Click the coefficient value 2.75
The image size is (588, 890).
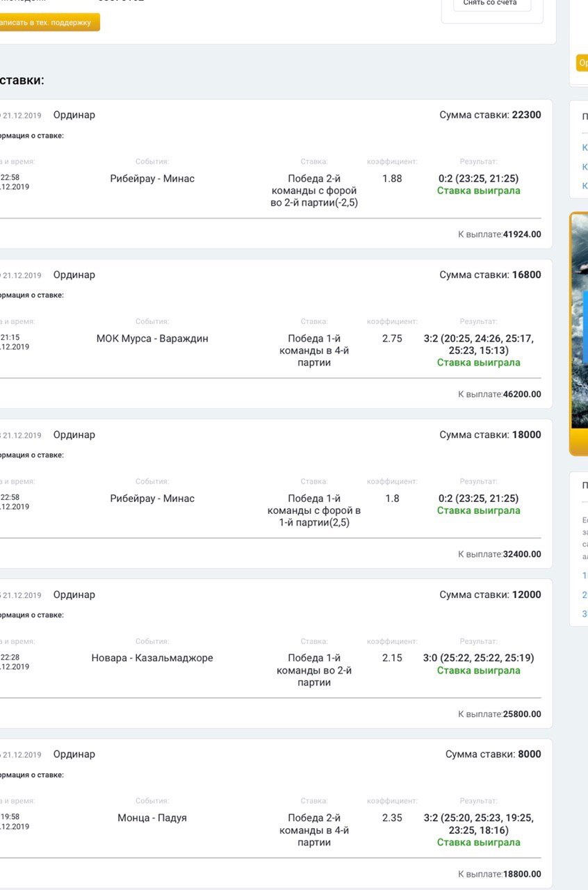pos(392,339)
